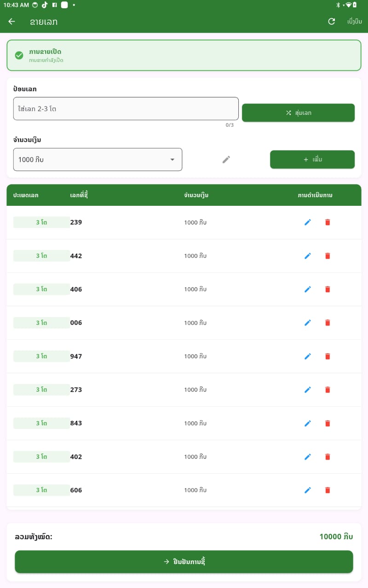Delete the entry for number 606

coord(328,490)
